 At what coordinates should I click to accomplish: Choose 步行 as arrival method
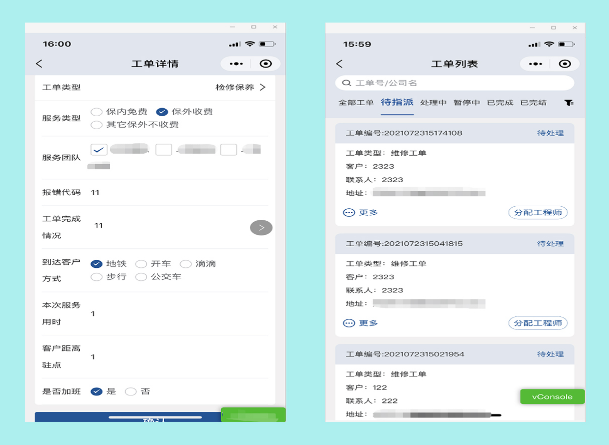tap(96, 277)
